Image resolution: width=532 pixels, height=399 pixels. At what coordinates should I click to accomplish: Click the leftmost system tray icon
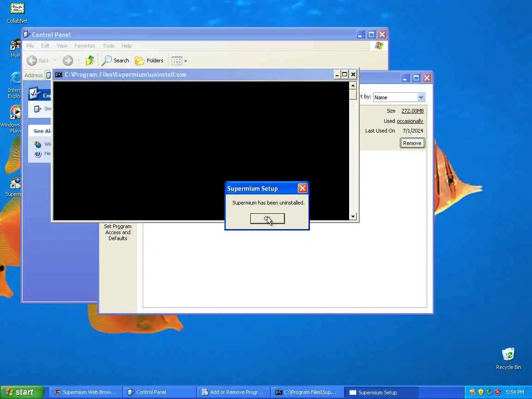[472, 392]
